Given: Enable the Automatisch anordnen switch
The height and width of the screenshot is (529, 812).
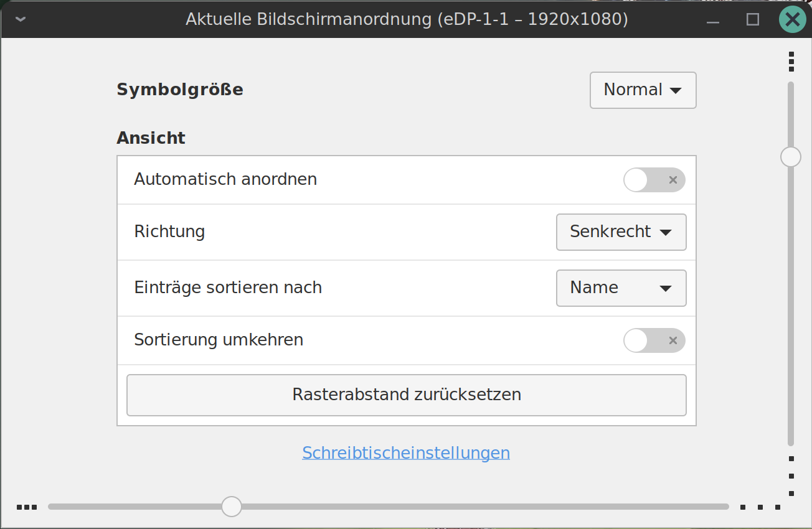Looking at the screenshot, I should (x=654, y=180).
